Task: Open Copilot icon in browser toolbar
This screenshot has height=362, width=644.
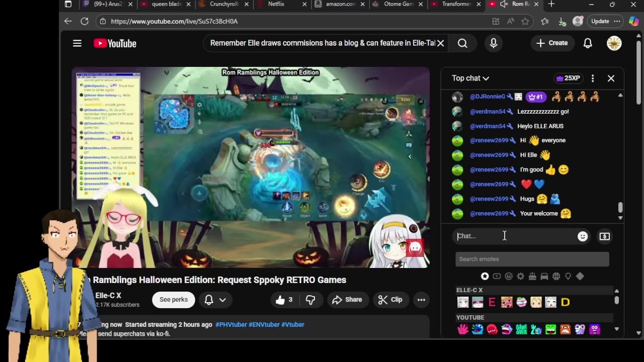Action: pos(633,21)
